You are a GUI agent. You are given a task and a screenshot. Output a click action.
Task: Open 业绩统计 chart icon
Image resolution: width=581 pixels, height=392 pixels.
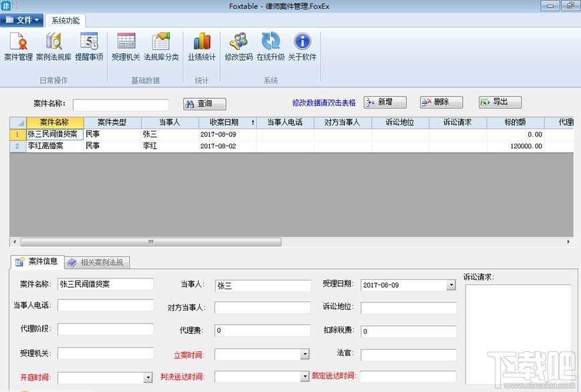tap(201, 47)
